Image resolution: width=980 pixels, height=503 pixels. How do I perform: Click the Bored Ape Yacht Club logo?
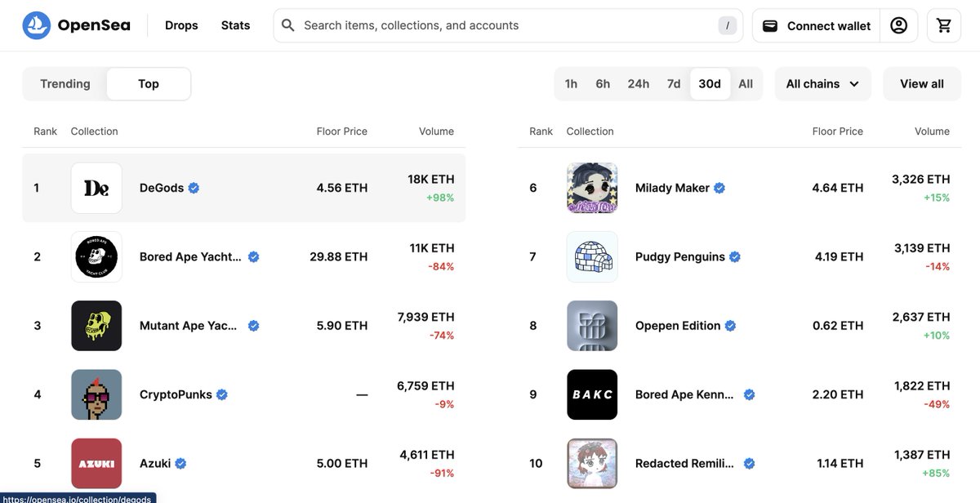click(x=96, y=256)
